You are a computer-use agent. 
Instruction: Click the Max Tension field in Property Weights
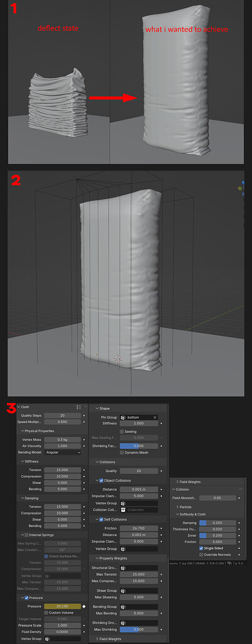tap(139, 574)
